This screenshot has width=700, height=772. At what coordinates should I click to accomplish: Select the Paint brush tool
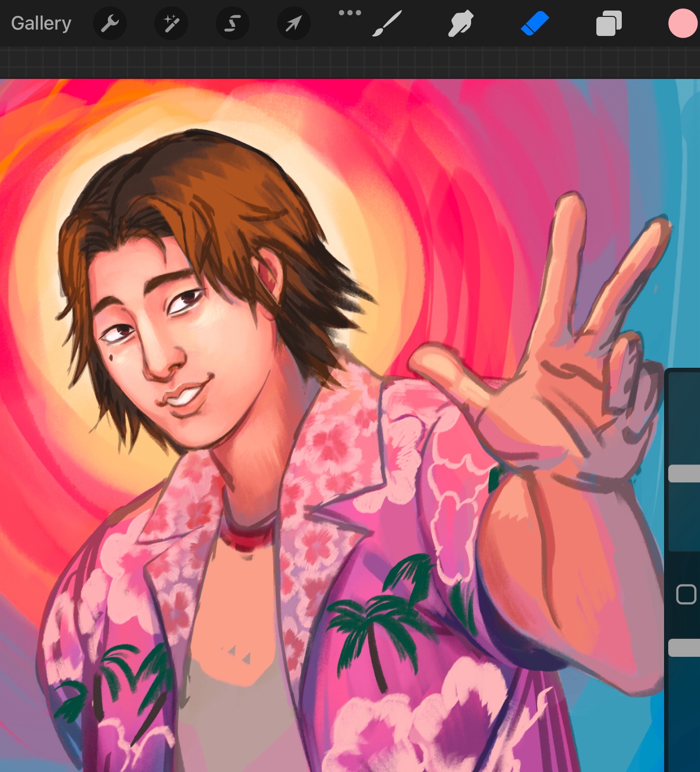[387, 24]
